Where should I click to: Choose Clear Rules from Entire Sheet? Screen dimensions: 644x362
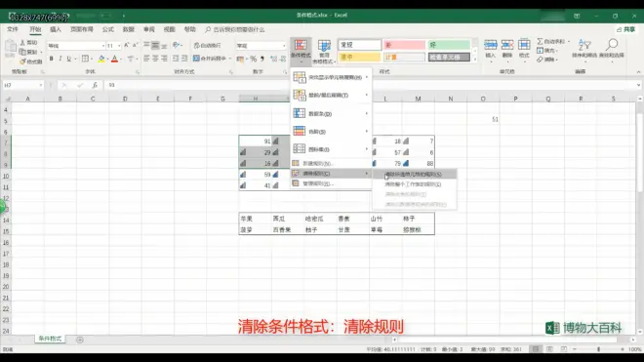(x=415, y=184)
